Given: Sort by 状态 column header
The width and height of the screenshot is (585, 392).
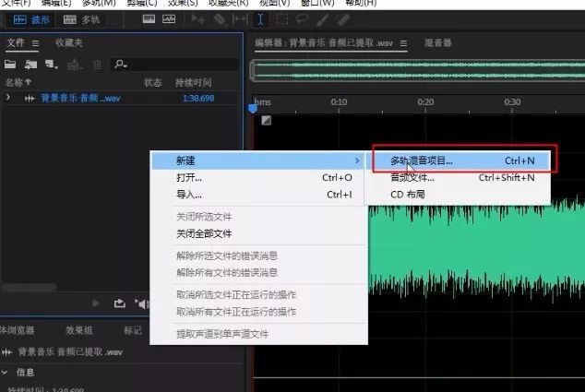Looking at the screenshot, I should point(153,82).
